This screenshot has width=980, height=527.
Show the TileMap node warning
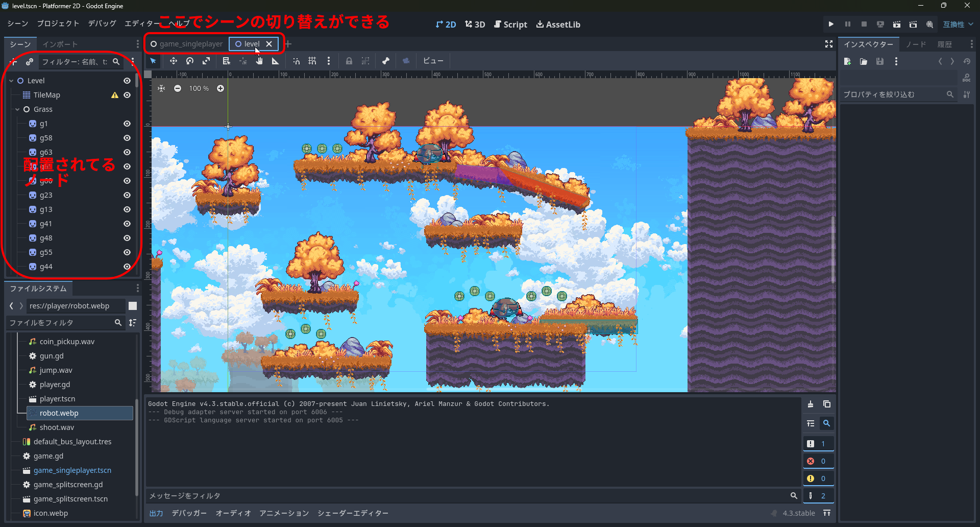click(x=115, y=95)
